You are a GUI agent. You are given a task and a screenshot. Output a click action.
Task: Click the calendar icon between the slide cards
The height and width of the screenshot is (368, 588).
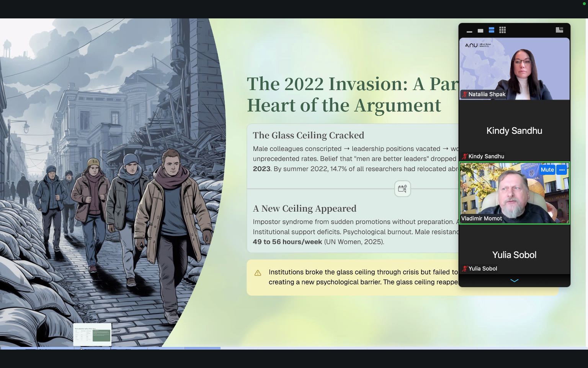pyautogui.click(x=402, y=189)
